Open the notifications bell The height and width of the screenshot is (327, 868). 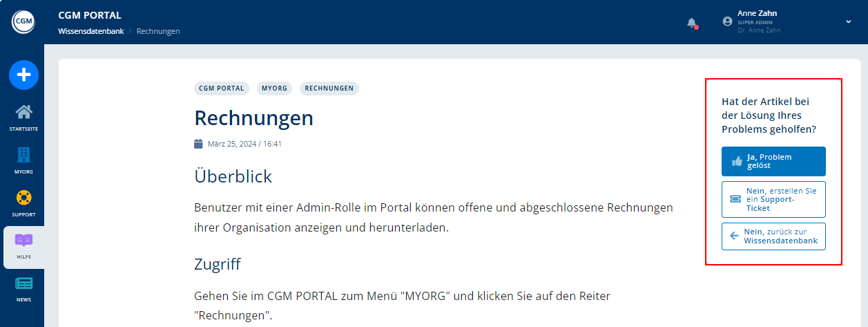point(692,23)
